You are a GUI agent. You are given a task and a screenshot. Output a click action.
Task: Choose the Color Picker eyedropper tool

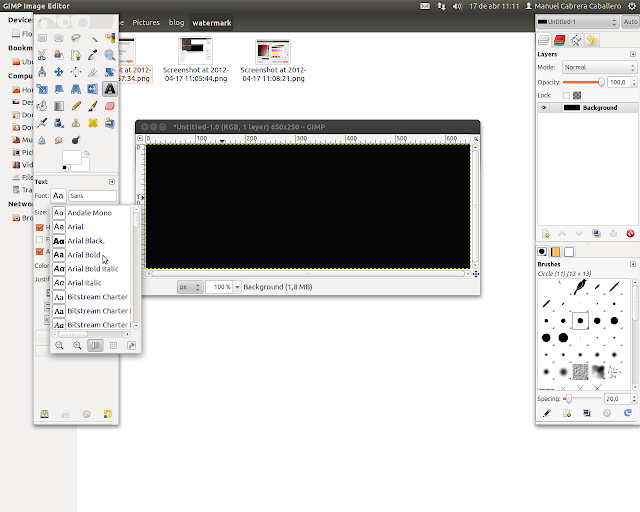tap(93, 55)
